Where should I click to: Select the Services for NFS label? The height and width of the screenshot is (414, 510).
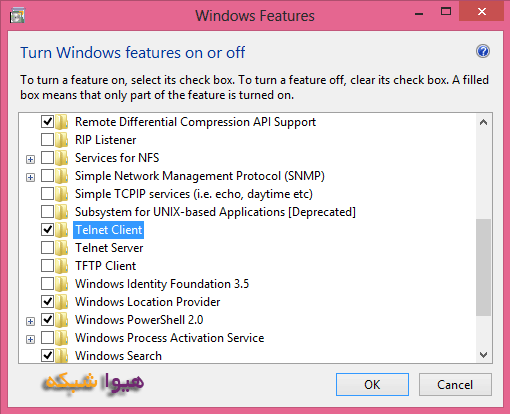click(117, 158)
